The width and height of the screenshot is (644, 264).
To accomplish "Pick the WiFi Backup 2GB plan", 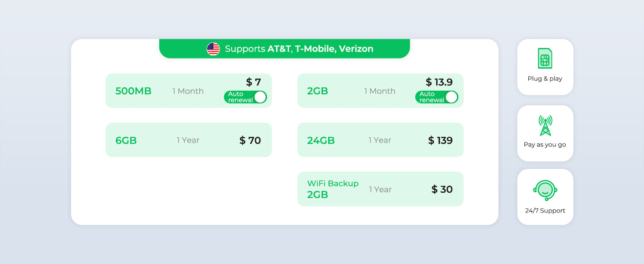I will pos(333,189).
